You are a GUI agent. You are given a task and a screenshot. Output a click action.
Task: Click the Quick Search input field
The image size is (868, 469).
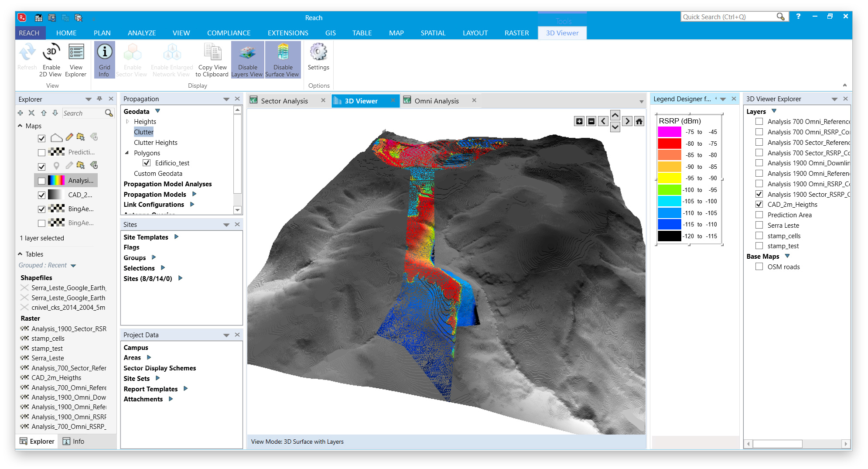(x=728, y=17)
